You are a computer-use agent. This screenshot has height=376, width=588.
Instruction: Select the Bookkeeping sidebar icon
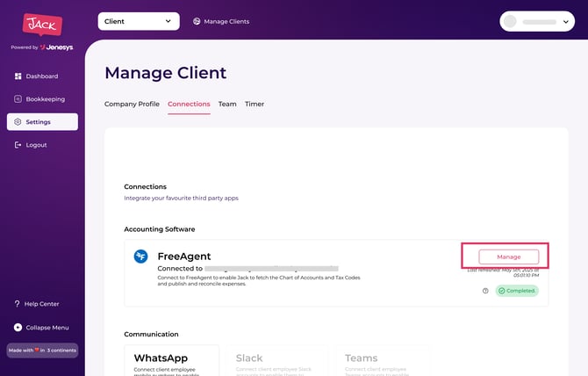point(18,99)
